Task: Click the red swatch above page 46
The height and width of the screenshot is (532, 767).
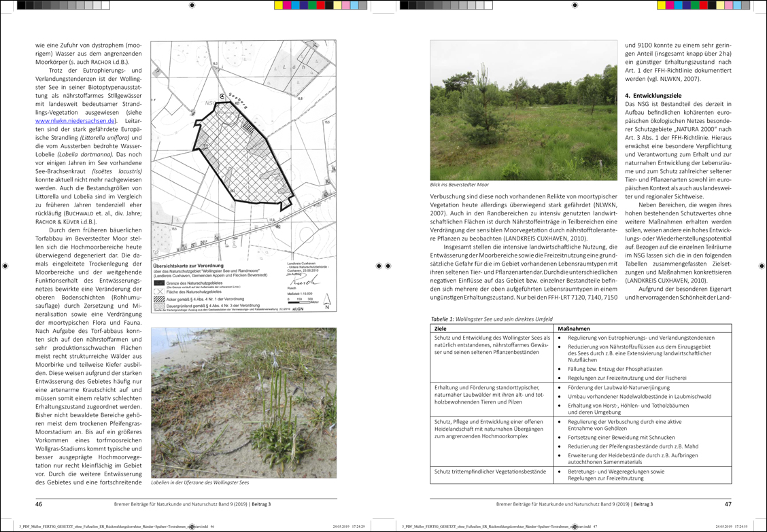Action: coord(320,5)
